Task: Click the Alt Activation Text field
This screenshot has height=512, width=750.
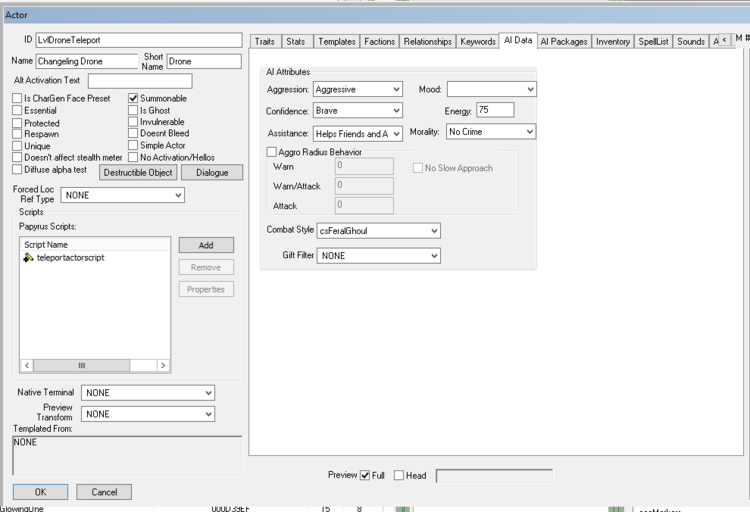Action: pyautogui.click(x=140, y=81)
